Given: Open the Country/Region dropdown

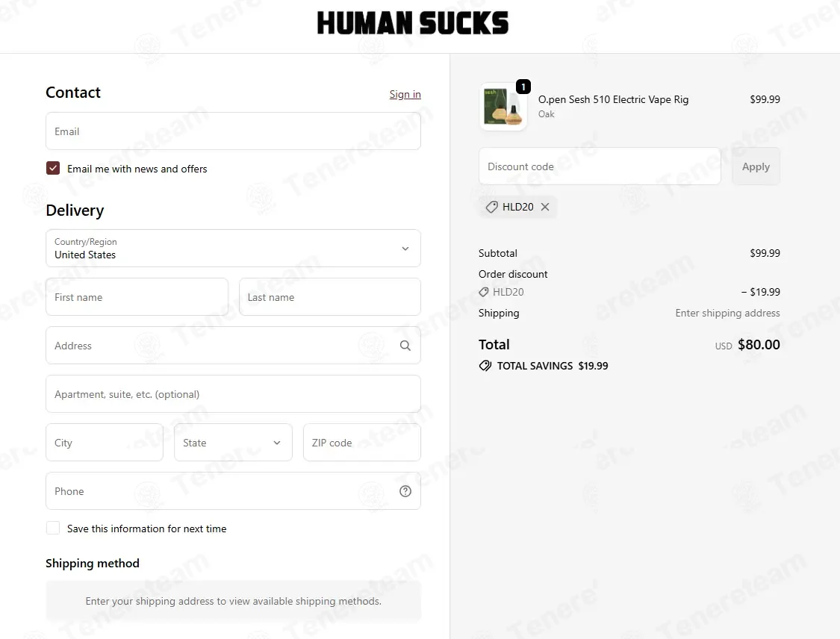Looking at the screenshot, I should 233,249.
